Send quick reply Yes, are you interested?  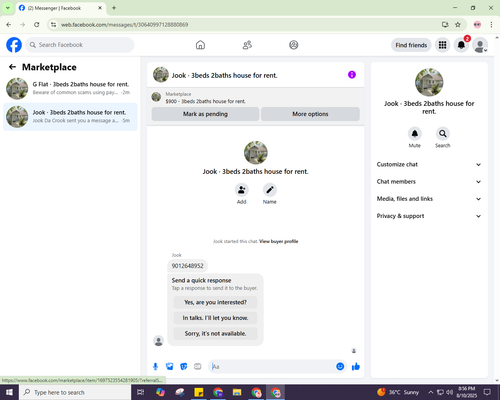pyautogui.click(x=215, y=302)
